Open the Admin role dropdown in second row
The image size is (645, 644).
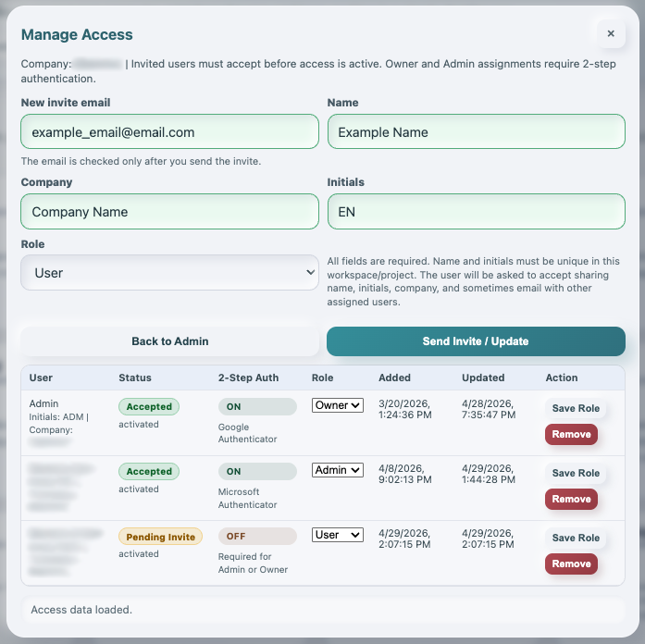pyautogui.click(x=338, y=470)
